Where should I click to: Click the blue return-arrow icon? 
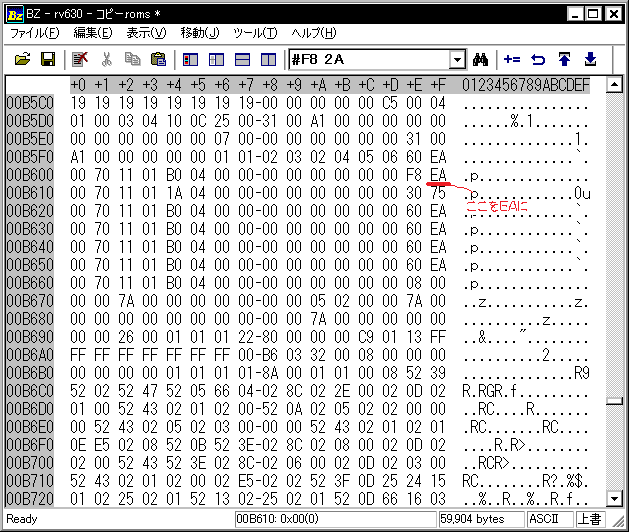(x=538, y=60)
